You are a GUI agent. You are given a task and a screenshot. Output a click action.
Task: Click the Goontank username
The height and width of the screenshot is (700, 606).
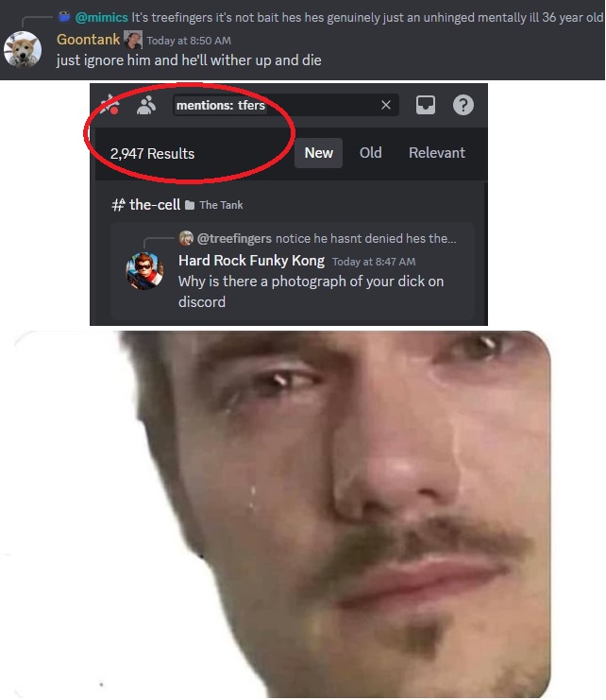click(x=89, y=40)
